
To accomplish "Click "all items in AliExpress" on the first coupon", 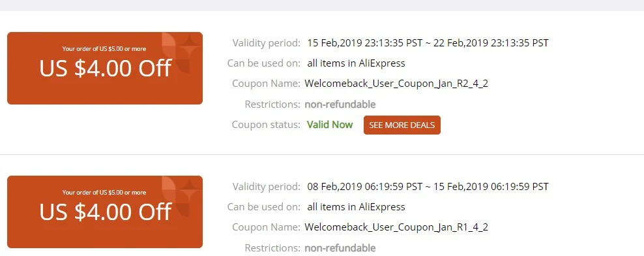I will (356, 63).
